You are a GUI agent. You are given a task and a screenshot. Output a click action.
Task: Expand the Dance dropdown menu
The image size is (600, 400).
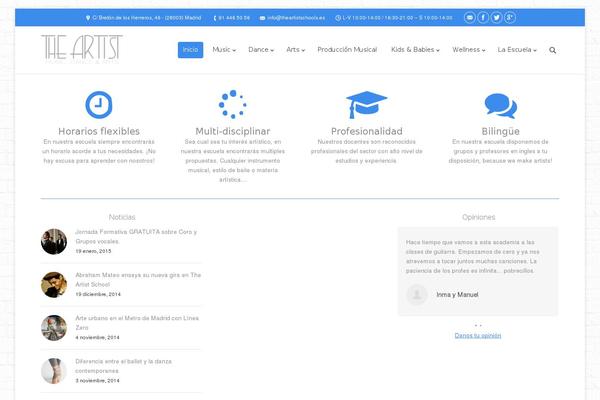click(x=261, y=50)
